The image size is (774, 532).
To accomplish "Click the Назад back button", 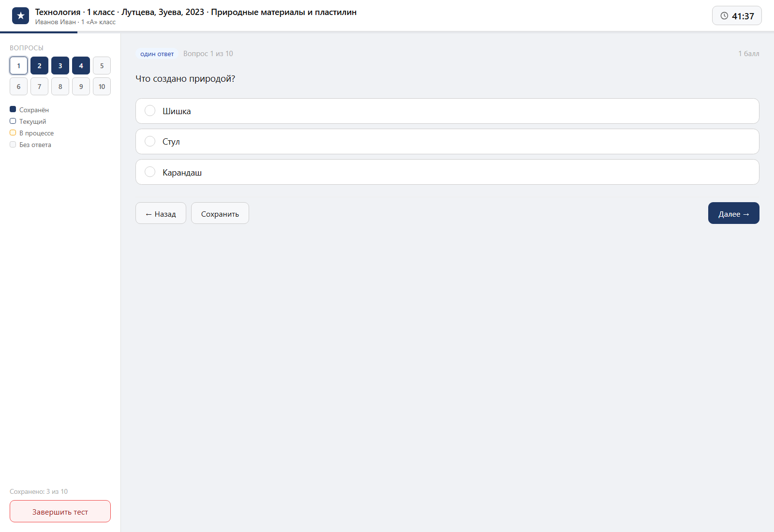I will 161,213.
